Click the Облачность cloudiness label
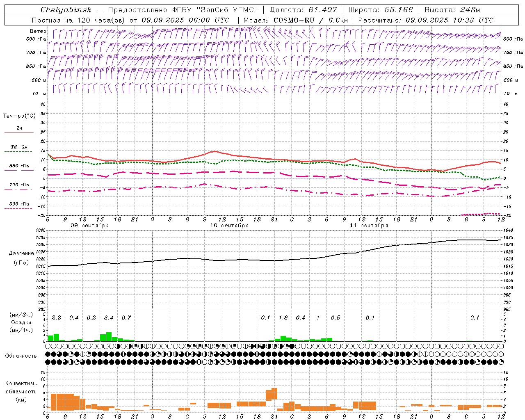This screenshot has height=420, width=525. point(21,356)
